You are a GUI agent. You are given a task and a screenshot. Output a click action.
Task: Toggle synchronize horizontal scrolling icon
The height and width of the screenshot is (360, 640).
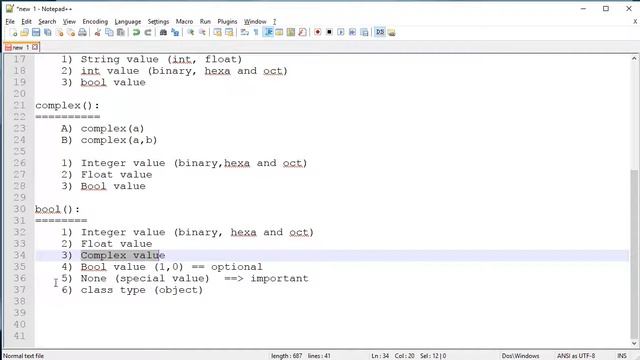[x=229, y=32]
